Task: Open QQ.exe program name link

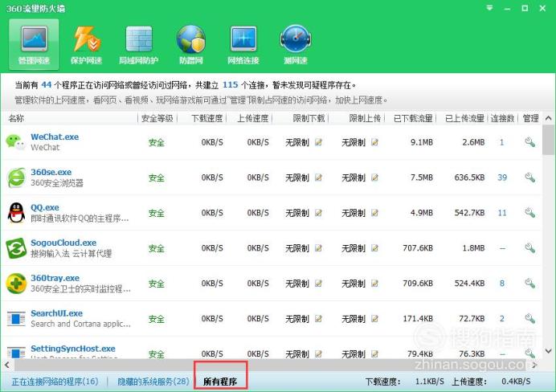Action: coord(45,207)
